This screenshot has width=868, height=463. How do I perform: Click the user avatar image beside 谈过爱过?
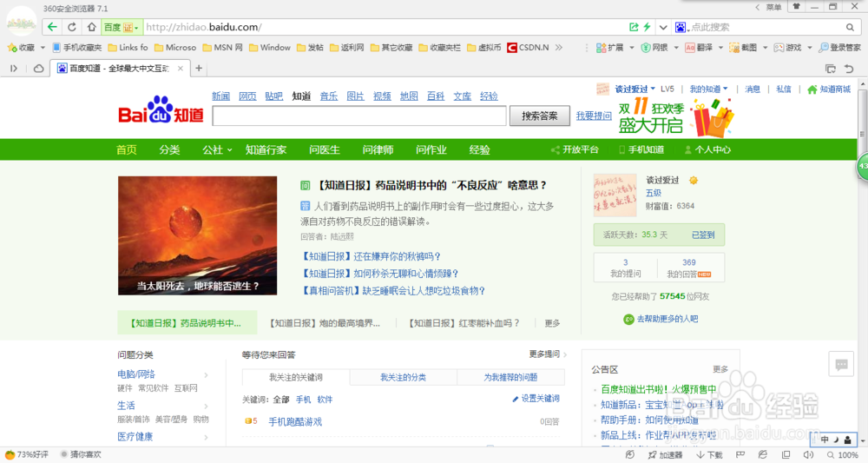[615, 195]
